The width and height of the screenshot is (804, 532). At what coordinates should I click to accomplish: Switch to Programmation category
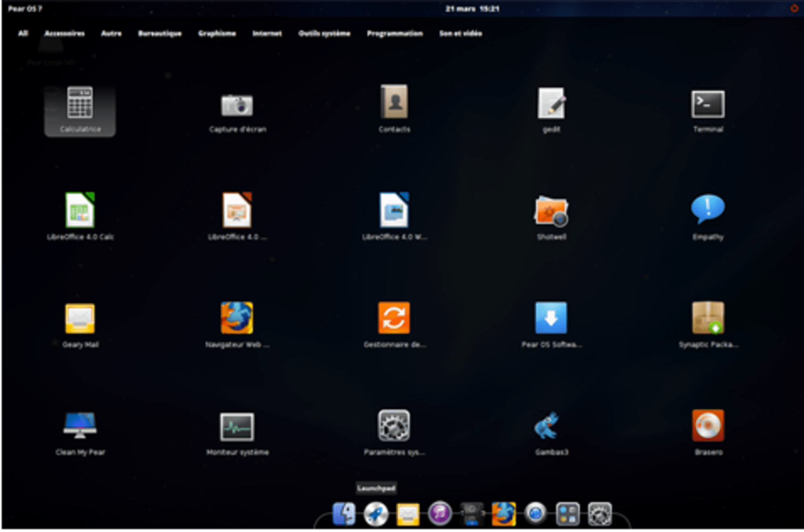tap(395, 33)
